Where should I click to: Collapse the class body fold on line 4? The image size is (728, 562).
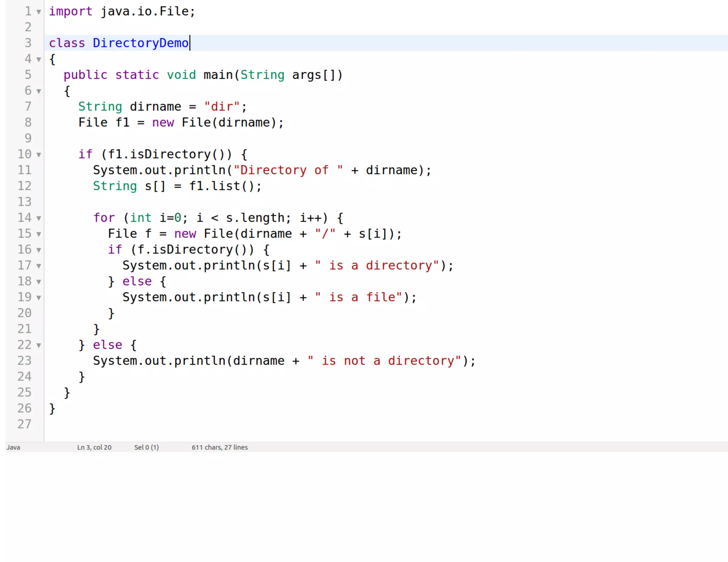(38, 59)
